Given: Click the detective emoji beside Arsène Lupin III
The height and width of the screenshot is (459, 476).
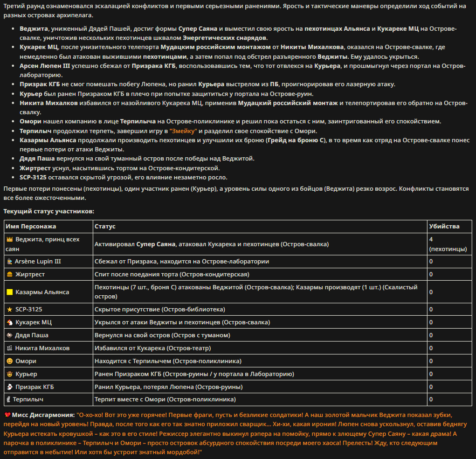Looking at the screenshot, I should pos(9,261).
